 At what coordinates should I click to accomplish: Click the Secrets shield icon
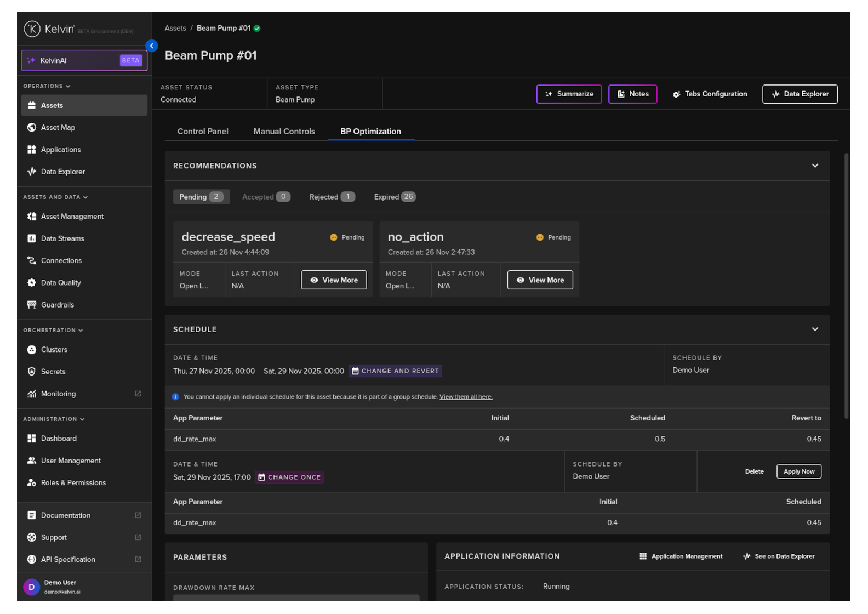click(32, 372)
